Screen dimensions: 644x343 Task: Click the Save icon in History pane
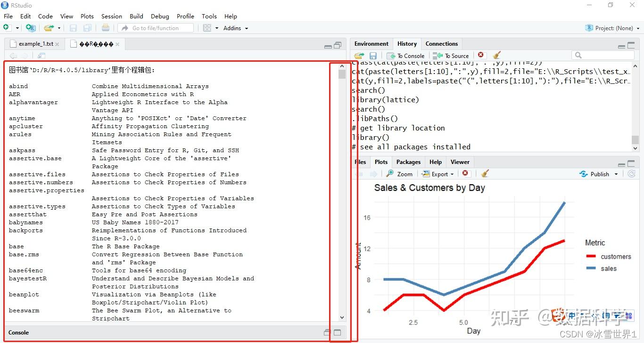click(372, 55)
